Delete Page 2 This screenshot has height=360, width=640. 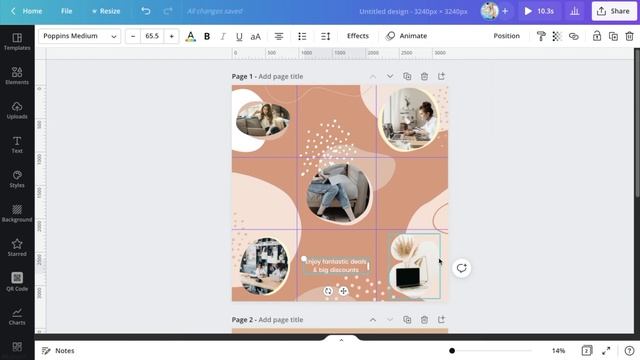pyautogui.click(x=424, y=320)
